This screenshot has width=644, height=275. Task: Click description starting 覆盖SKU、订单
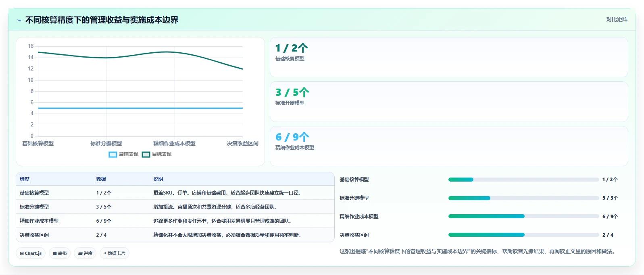(227, 193)
